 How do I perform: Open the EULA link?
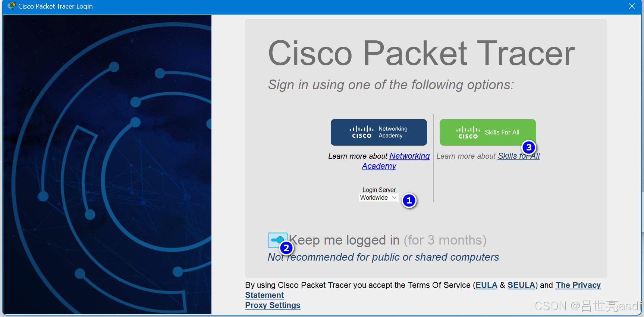486,285
